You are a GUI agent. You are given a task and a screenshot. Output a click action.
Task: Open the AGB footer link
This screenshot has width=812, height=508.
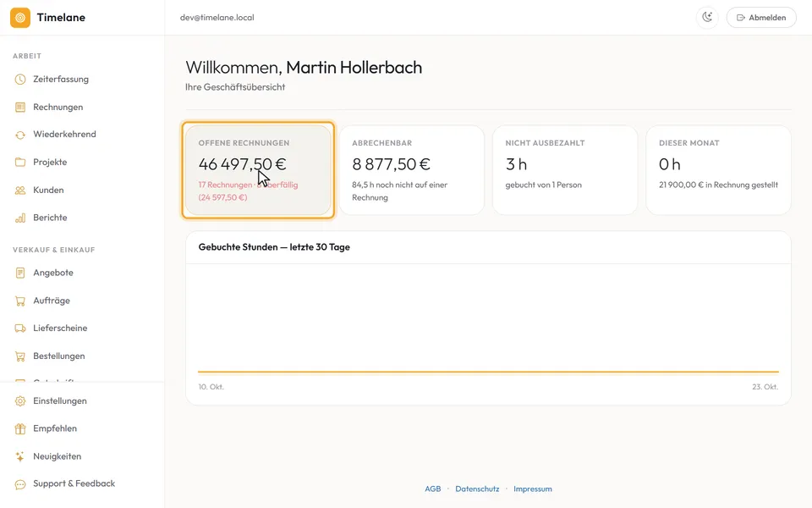(433, 489)
